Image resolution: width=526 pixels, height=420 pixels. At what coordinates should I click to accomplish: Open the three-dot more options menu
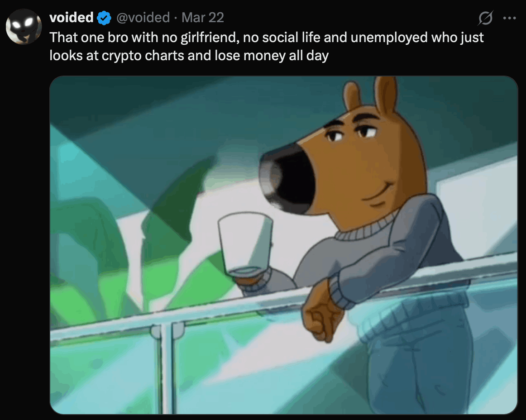tap(510, 18)
